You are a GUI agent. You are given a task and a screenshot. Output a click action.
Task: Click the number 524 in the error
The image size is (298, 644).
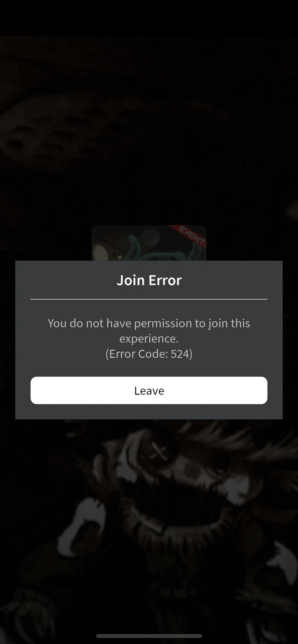(180, 354)
